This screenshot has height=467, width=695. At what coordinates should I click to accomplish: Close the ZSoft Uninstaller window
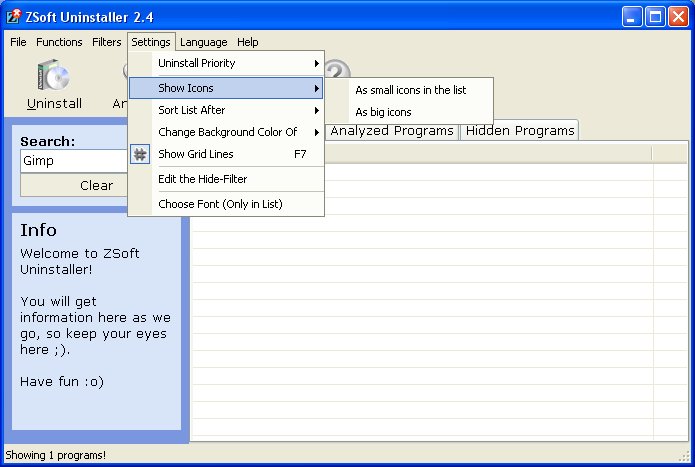click(679, 17)
